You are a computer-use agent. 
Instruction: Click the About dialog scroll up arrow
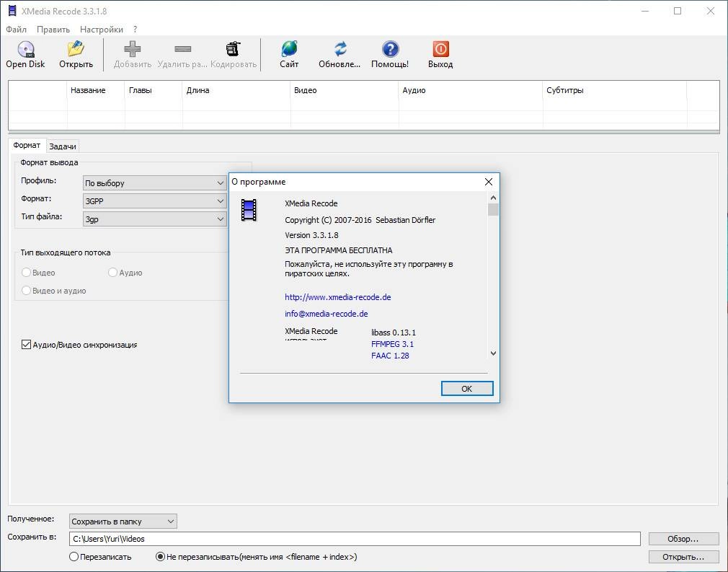pos(493,198)
